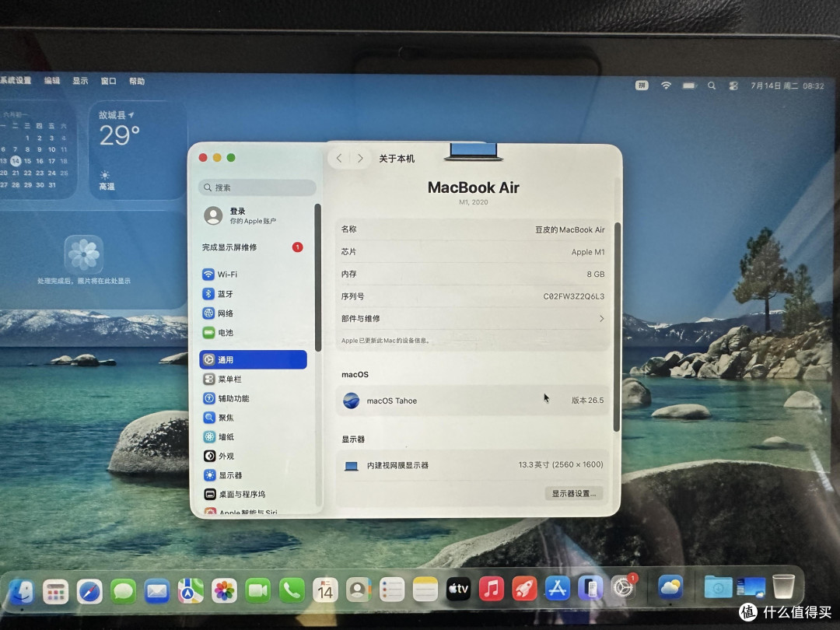The width and height of the screenshot is (840, 630).
Task: Click System Settings gear in Dock
Action: (623, 588)
